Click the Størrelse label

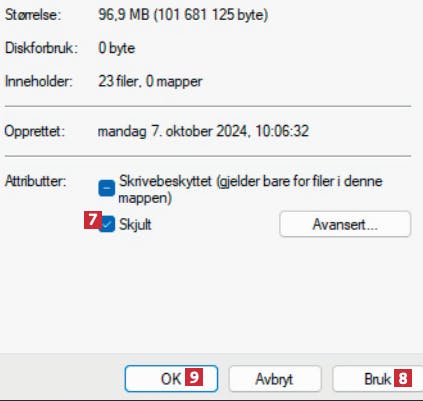(x=33, y=15)
